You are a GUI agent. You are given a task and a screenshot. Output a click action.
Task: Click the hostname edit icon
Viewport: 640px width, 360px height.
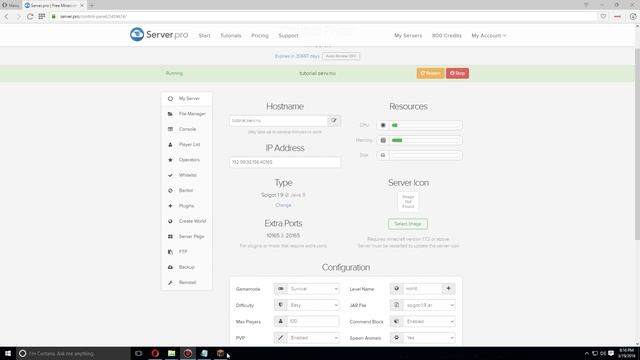tap(334, 121)
